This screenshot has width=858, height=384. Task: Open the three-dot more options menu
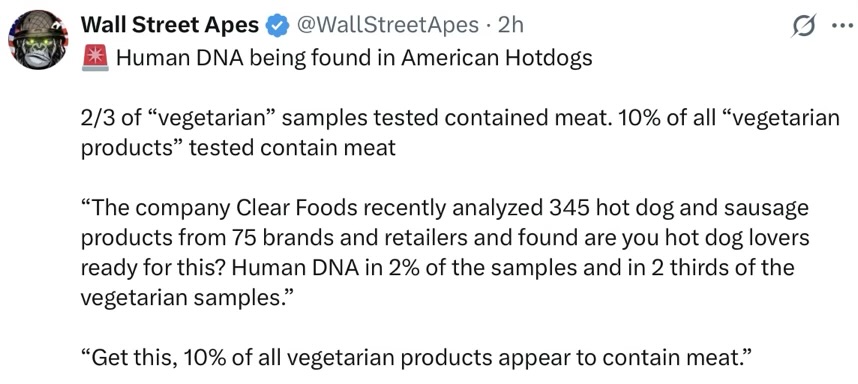pos(842,26)
